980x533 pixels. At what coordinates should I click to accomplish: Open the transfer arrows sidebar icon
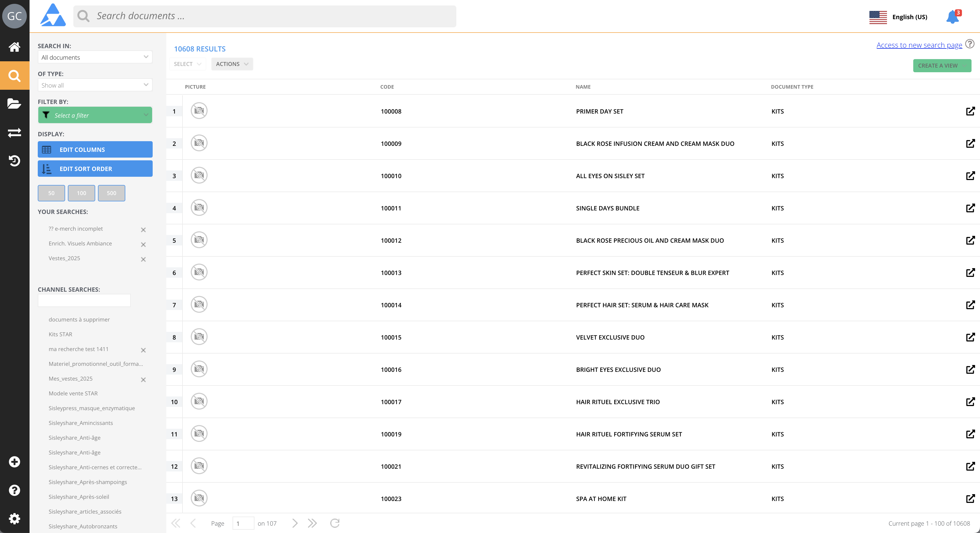pos(15,133)
